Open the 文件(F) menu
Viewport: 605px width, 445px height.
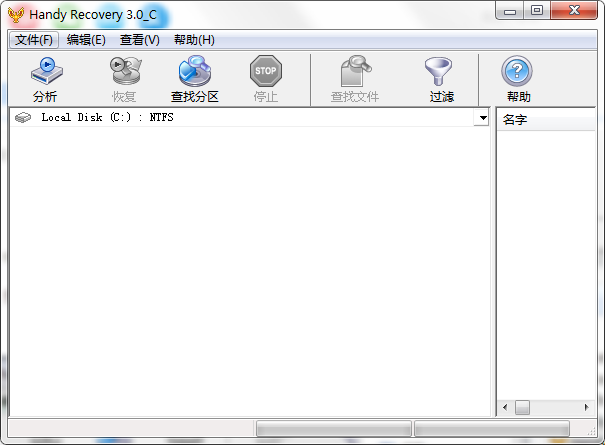coord(34,40)
